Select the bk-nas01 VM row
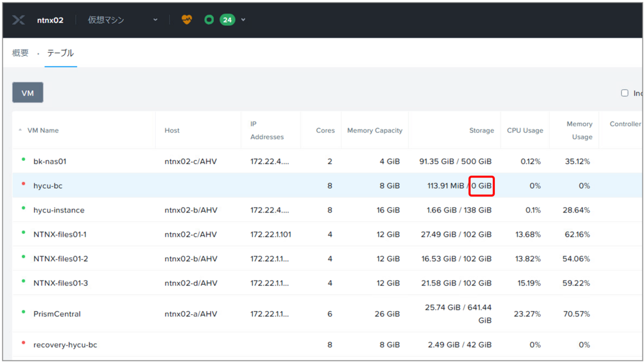Image resolution: width=644 pixels, height=362 pixels. click(327, 161)
